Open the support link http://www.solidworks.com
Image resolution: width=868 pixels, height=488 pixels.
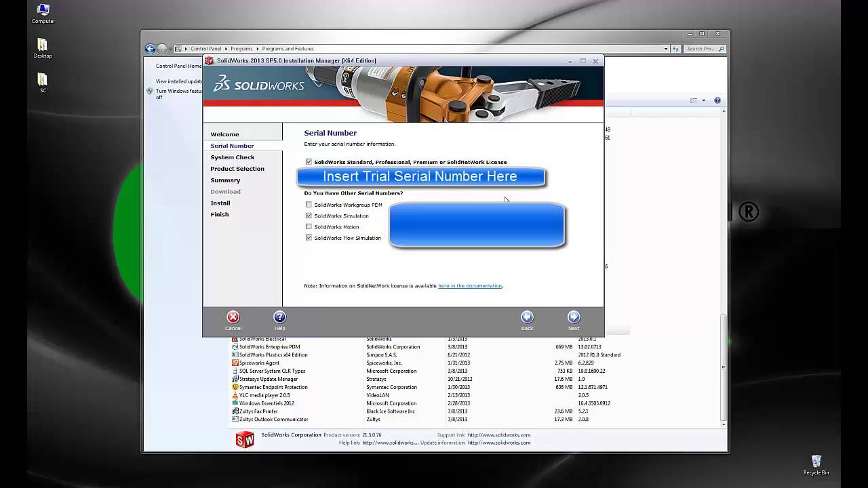[499, 435]
